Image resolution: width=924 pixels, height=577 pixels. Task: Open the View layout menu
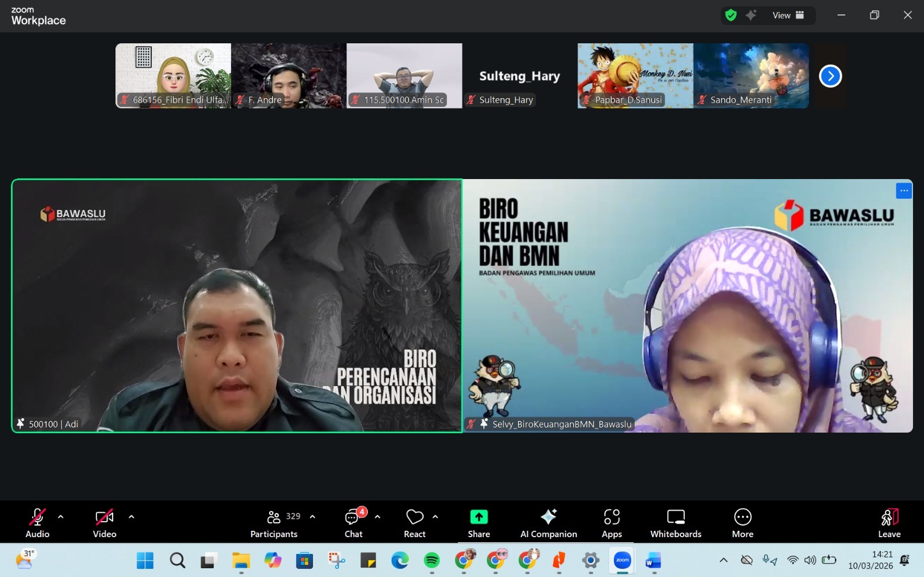click(x=788, y=16)
